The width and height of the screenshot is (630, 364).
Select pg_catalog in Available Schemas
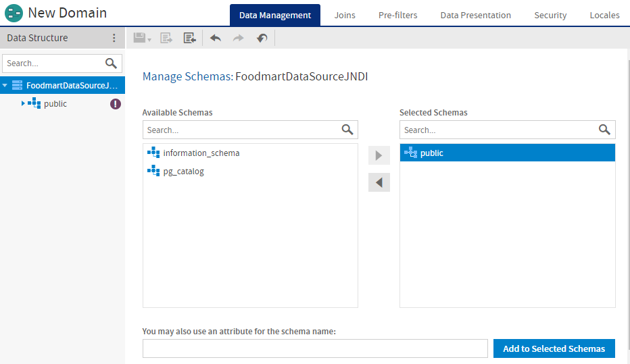pyautogui.click(x=250, y=172)
